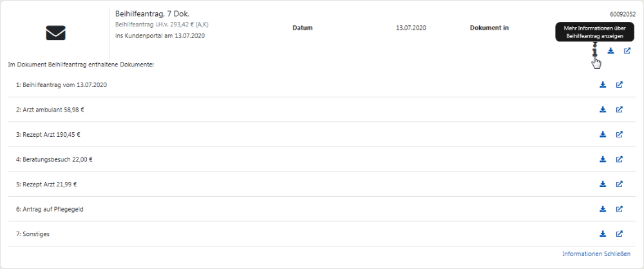Click the info icon for Beihilfeantrag

tap(595, 51)
